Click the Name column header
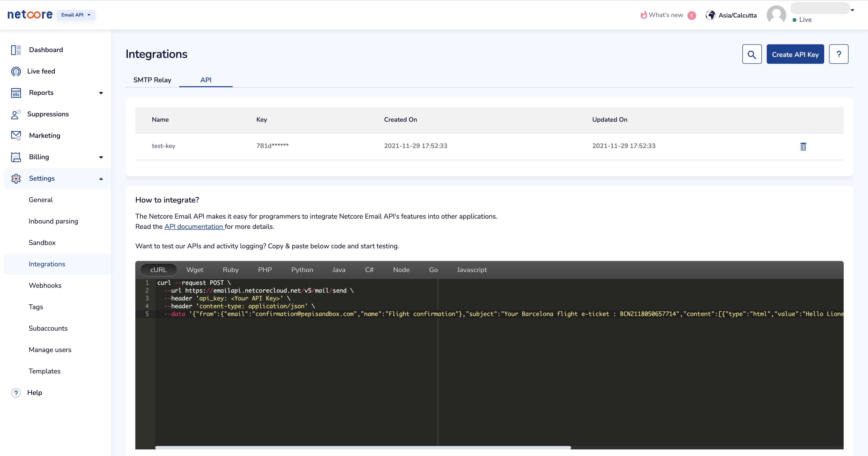Image resolution: width=868 pixels, height=456 pixels. click(160, 120)
